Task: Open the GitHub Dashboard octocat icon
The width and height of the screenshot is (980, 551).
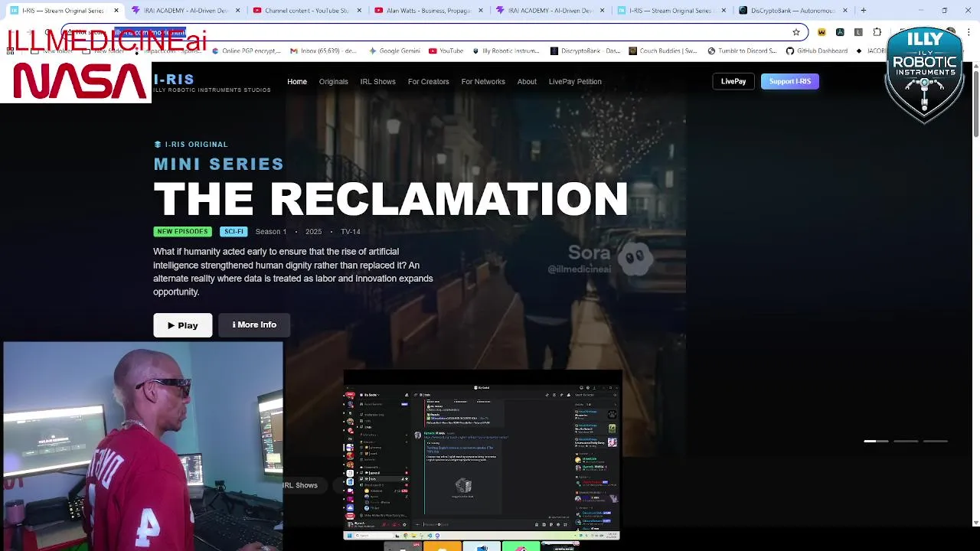Action: 790,51
